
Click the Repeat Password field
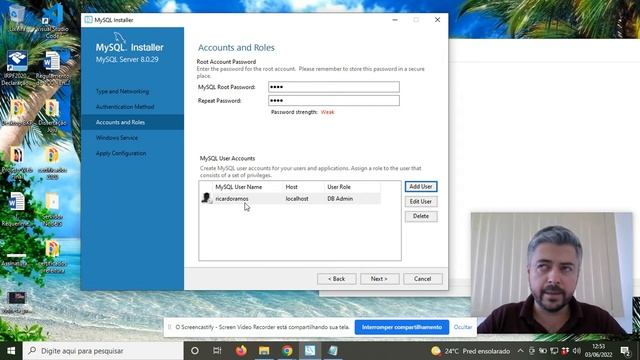(333, 100)
